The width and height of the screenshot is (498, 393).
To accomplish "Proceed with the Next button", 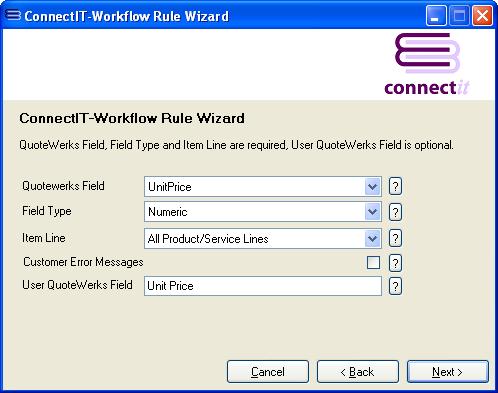I will tap(448, 371).
